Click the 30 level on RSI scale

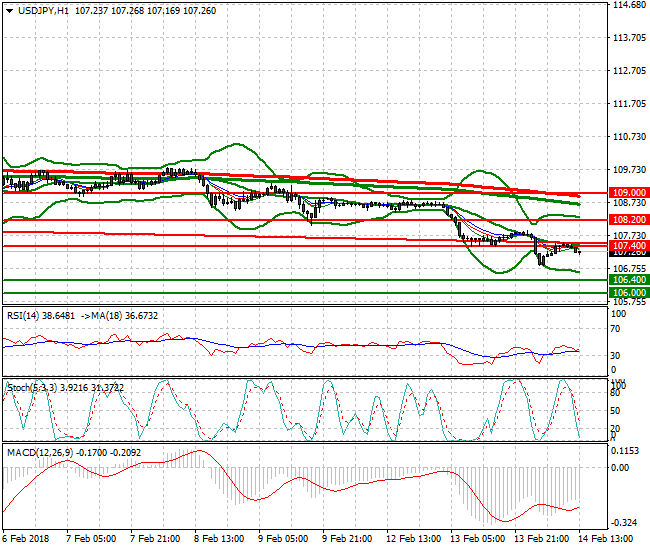[617, 355]
